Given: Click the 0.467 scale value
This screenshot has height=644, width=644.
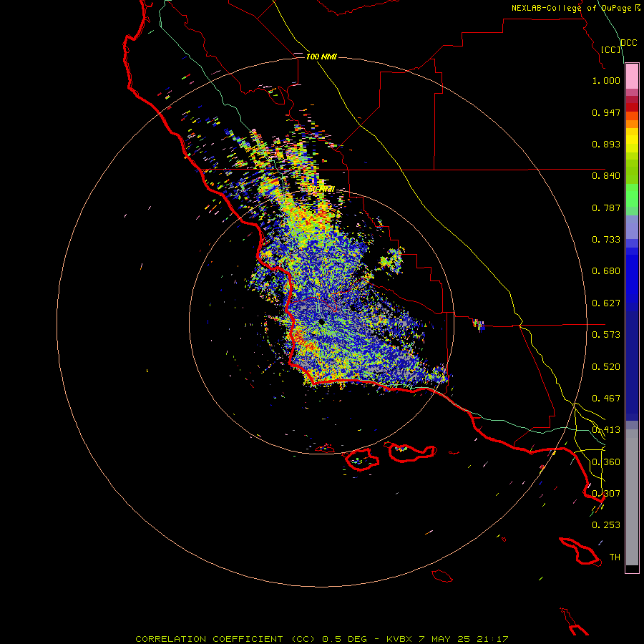Looking at the screenshot, I should click(606, 399).
